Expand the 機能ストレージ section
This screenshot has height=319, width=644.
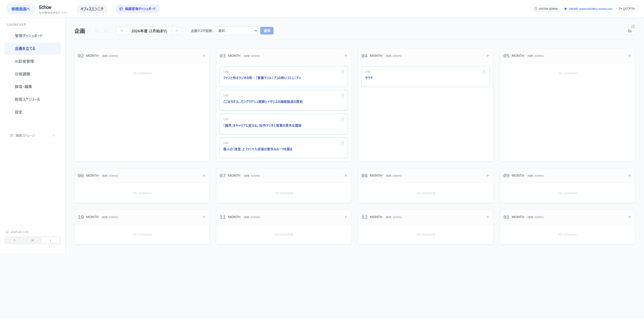(x=32, y=135)
